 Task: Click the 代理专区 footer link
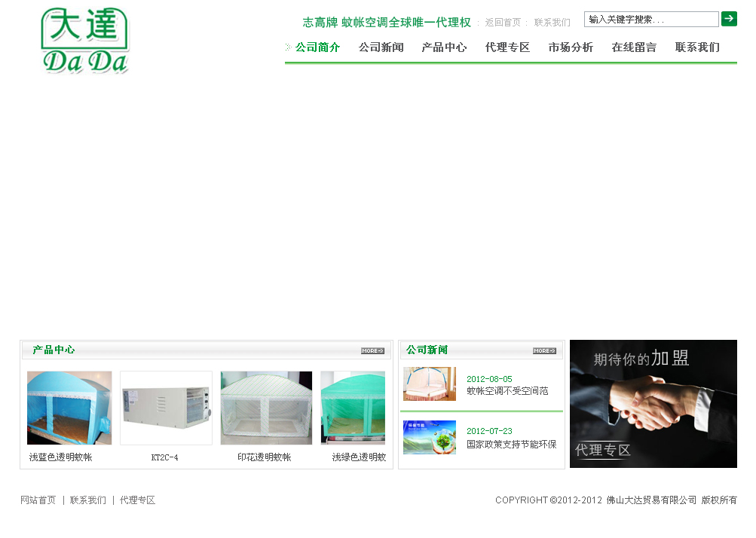coord(137,500)
